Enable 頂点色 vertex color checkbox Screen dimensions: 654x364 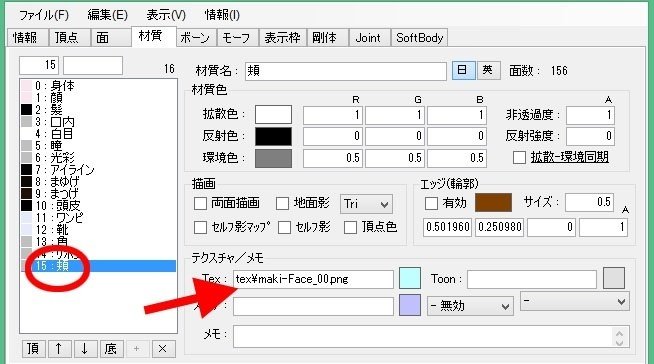350,227
